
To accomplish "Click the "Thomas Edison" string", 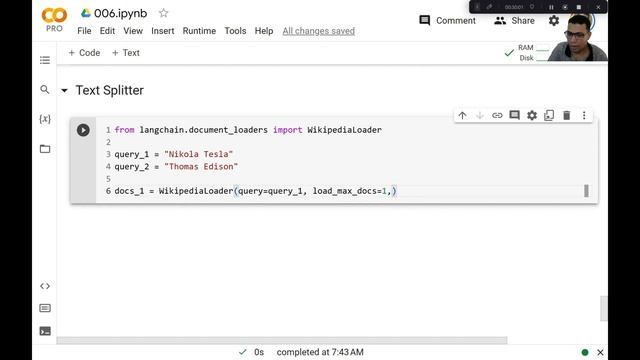I will [x=201, y=167].
